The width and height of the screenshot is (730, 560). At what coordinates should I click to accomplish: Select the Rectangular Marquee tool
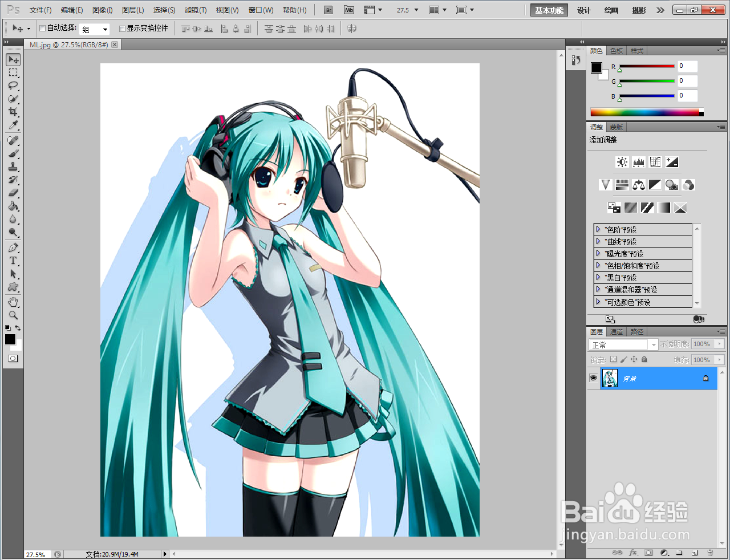13,73
